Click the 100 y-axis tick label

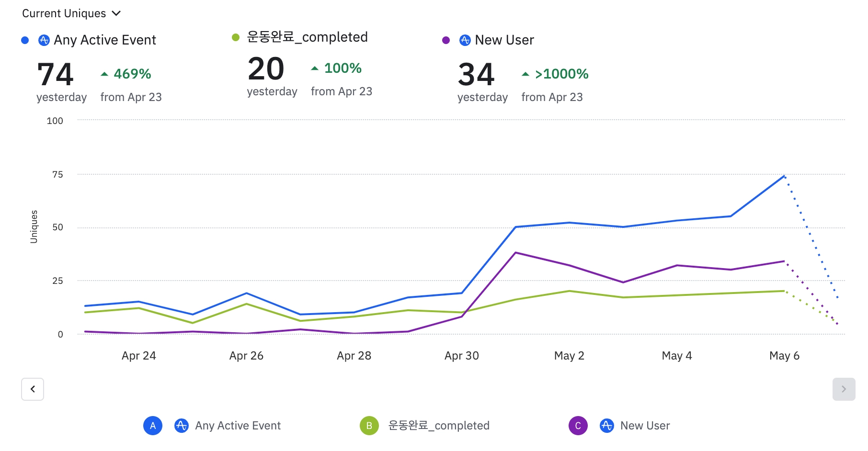(x=55, y=121)
